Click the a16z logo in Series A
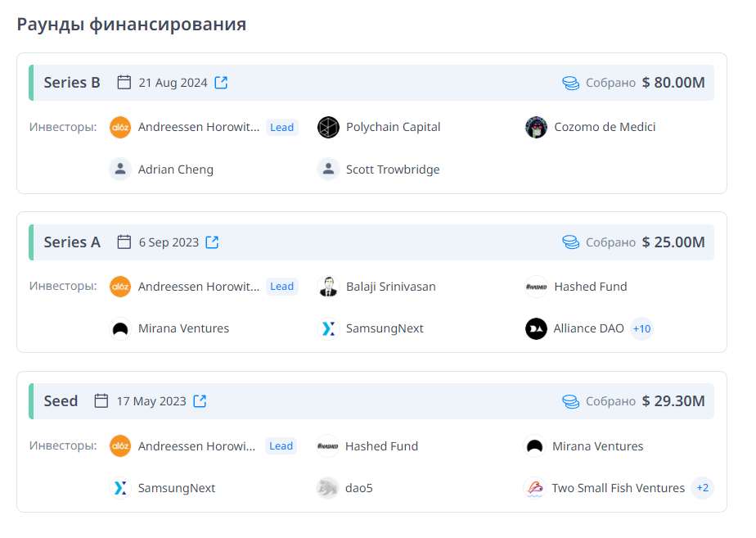756x538 pixels. point(120,287)
